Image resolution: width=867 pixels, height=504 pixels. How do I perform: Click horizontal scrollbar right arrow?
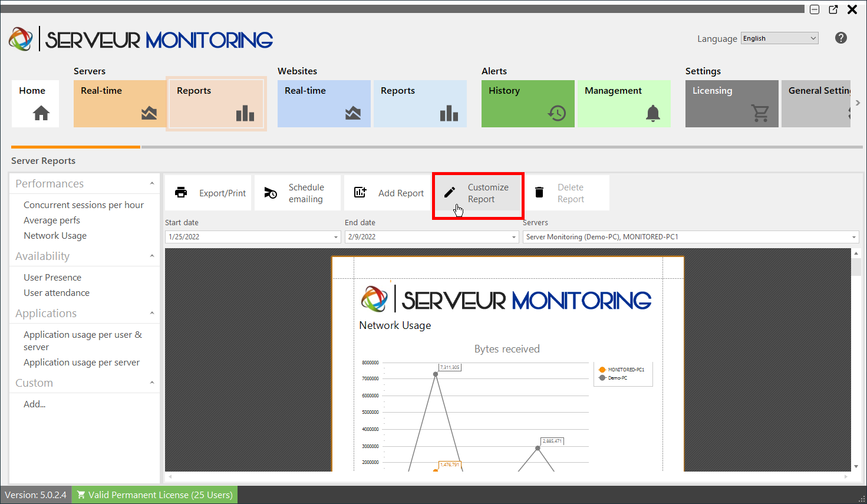coord(846,476)
